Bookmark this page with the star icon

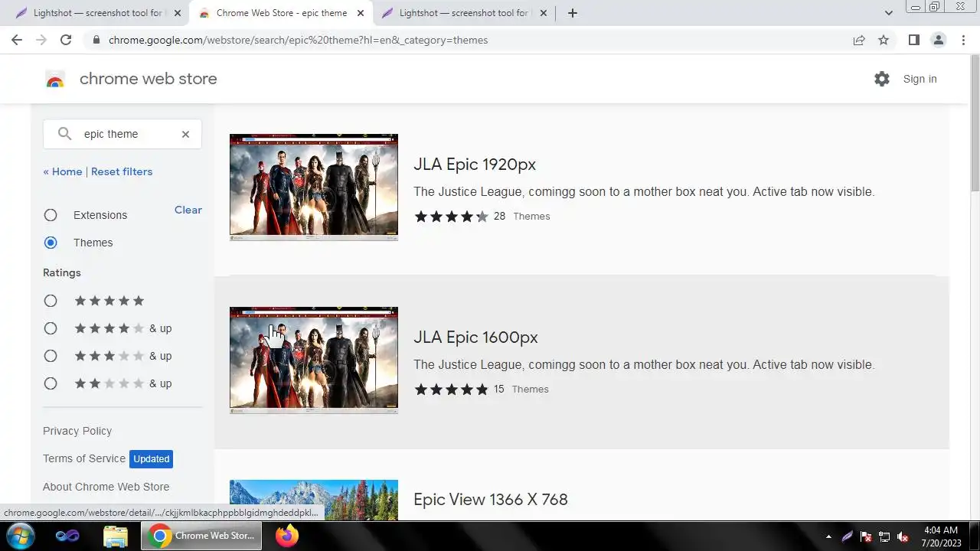[884, 40]
